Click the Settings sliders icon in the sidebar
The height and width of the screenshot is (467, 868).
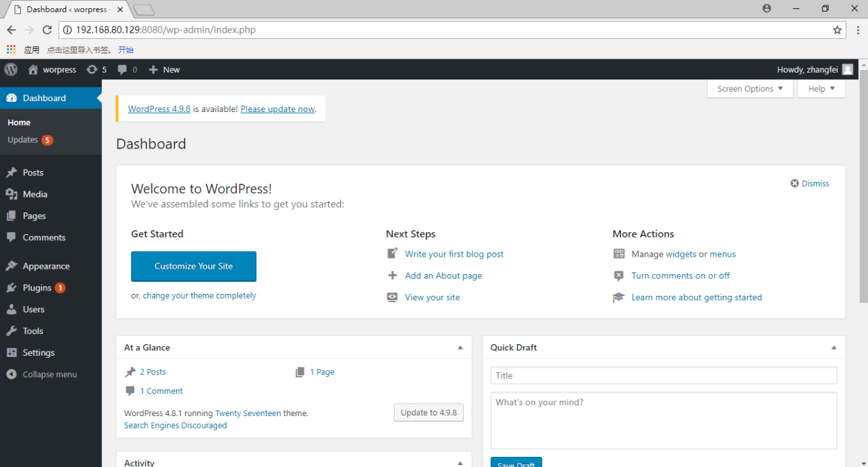point(12,352)
